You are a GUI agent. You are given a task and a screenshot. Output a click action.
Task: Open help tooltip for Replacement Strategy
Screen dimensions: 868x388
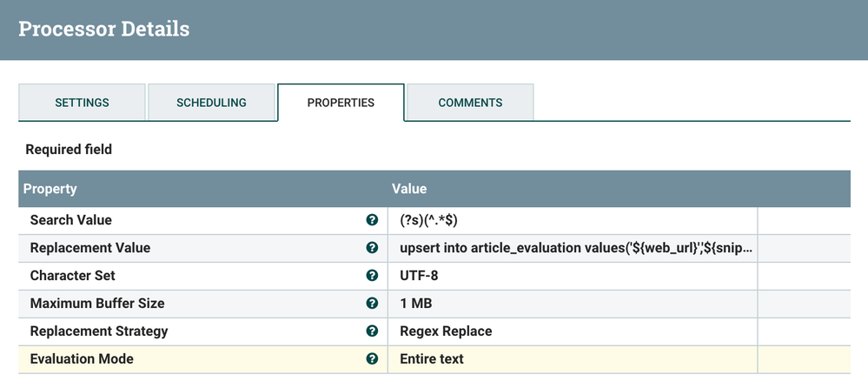372,331
